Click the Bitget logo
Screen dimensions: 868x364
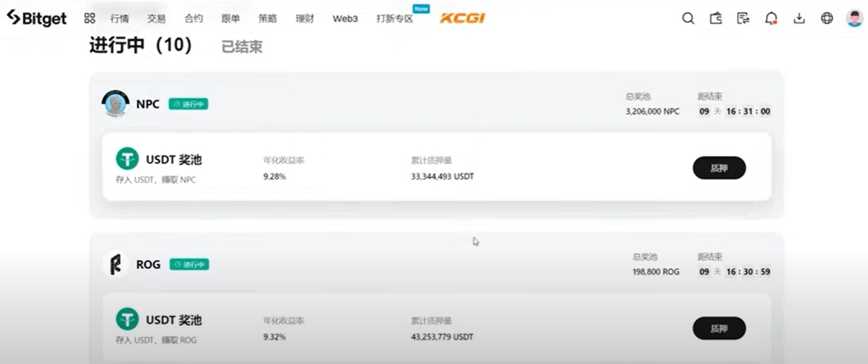click(x=37, y=19)
